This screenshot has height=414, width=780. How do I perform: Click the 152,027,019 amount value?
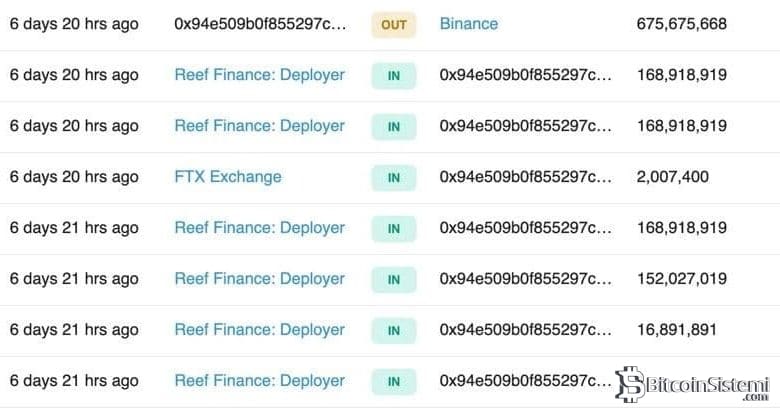click(681, 279)
